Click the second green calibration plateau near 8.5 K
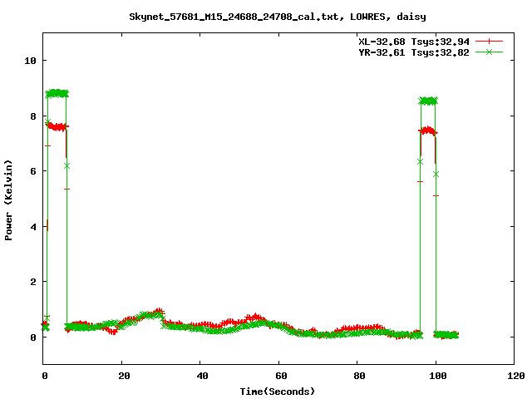 point(428,101)
